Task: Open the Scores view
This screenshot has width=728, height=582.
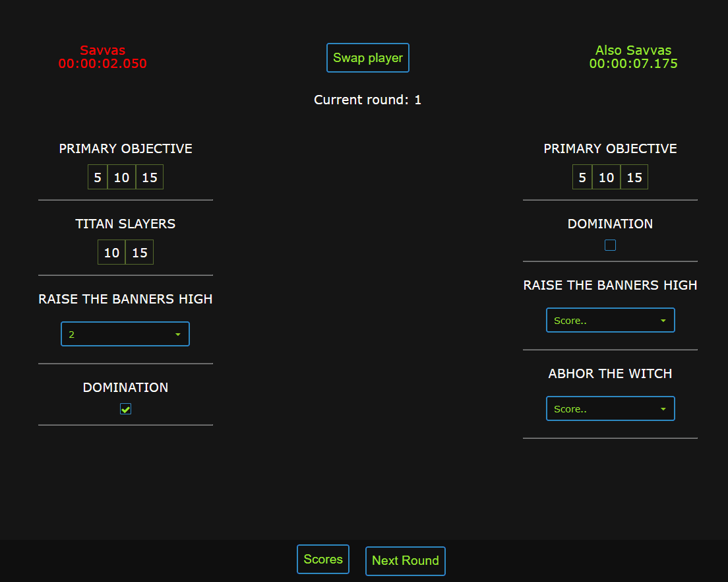Action: [322, 559]
